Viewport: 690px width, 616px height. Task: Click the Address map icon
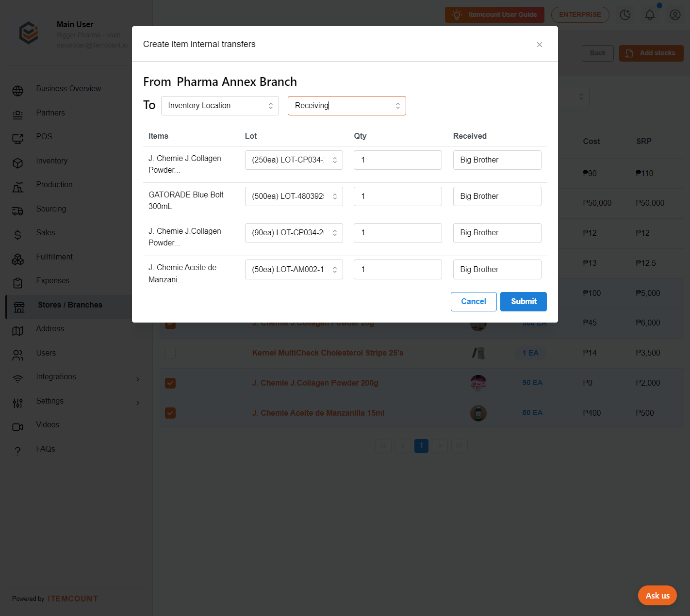tap(18, 331)
